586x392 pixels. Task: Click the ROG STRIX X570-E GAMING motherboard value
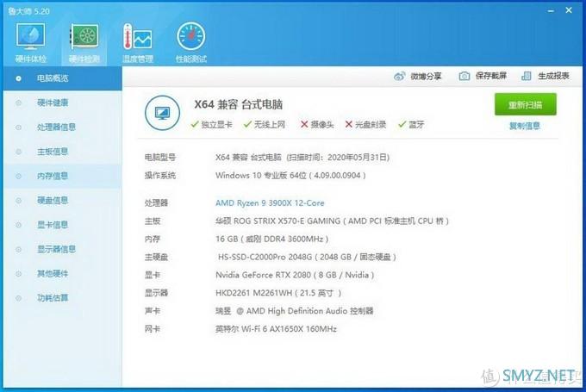point(332,221)
